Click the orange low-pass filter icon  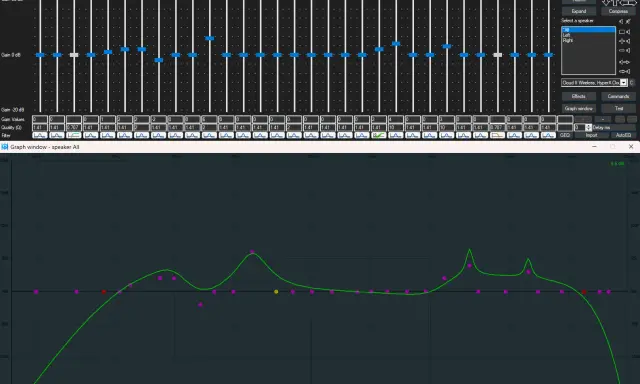(497, 135)
